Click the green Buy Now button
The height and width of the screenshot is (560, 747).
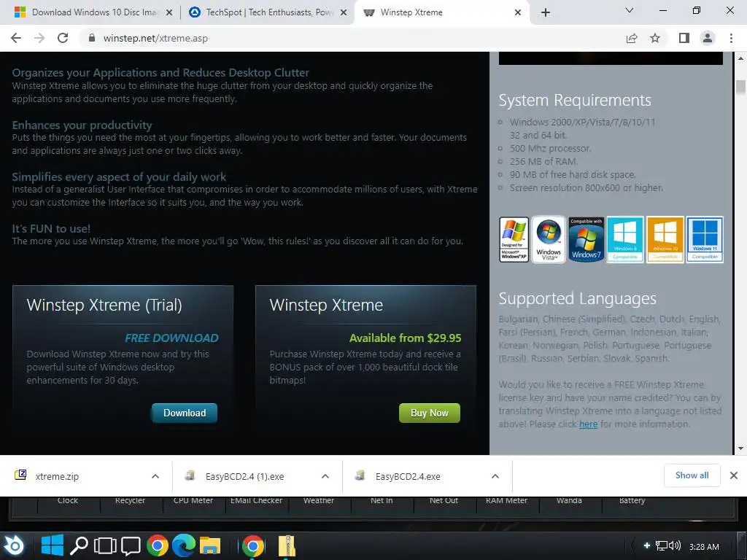coord(429,413)
